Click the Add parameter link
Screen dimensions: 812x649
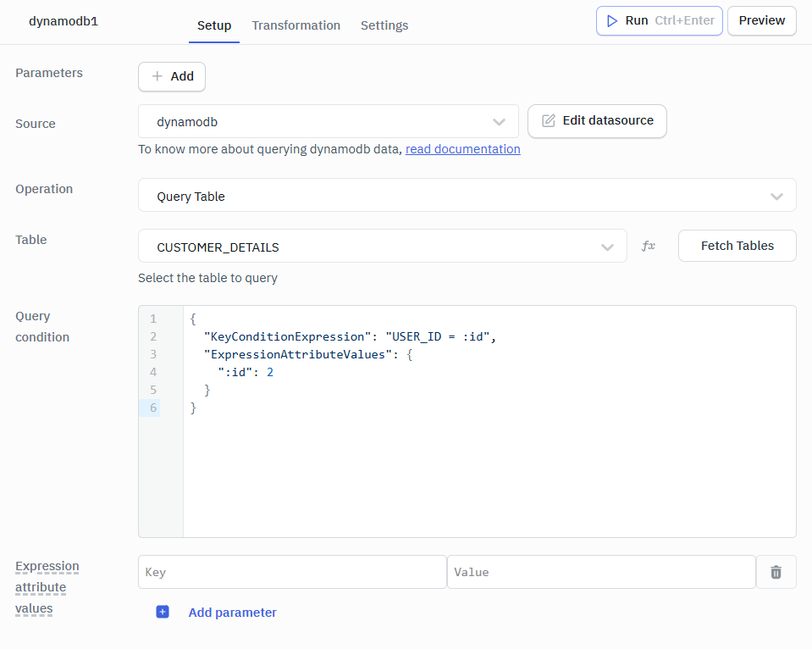pyautogui.click(x=232, y=613)
